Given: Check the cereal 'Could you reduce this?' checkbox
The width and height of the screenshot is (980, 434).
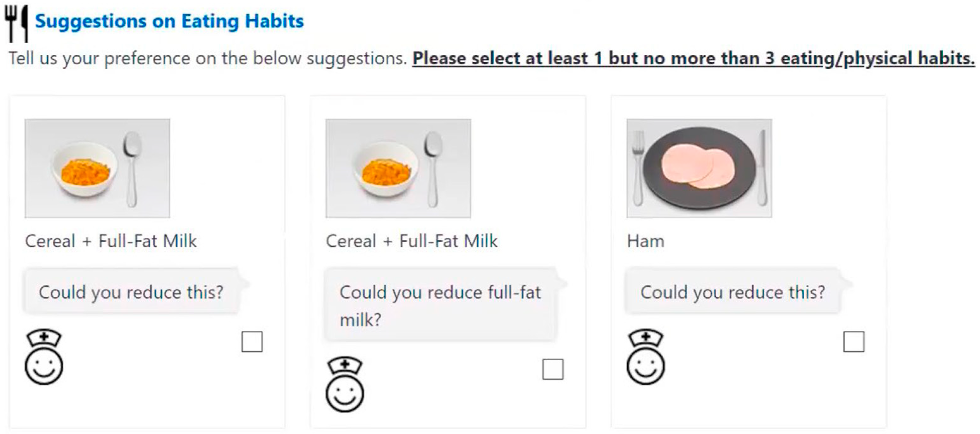Looking at the screenshot, I should [x=252, y=342].
